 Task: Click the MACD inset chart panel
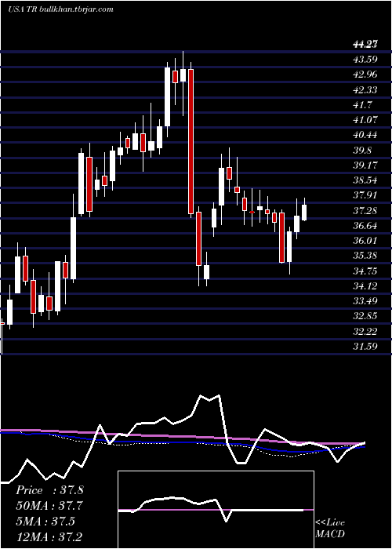pyautogui.click(x=216, y=510)
